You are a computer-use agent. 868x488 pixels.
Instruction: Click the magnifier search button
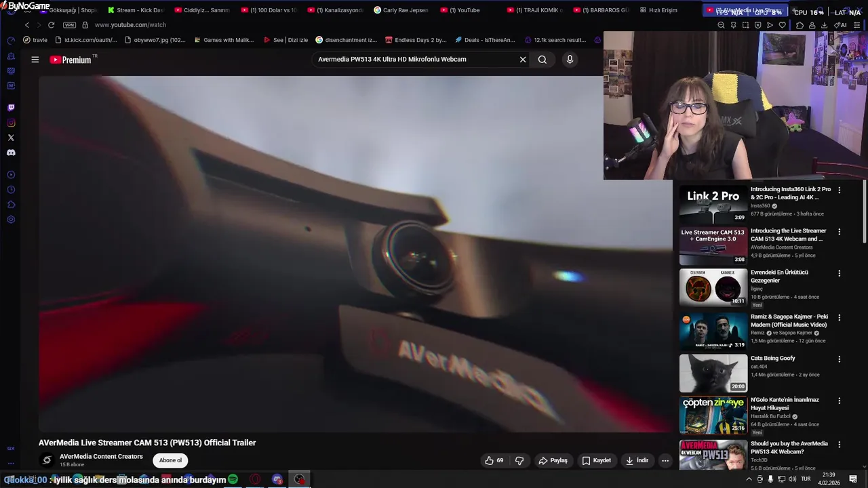coord(542,60)
